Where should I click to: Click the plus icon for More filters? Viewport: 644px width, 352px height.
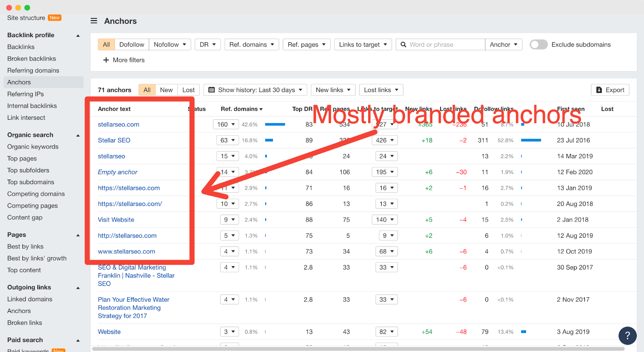pos(106,60)
